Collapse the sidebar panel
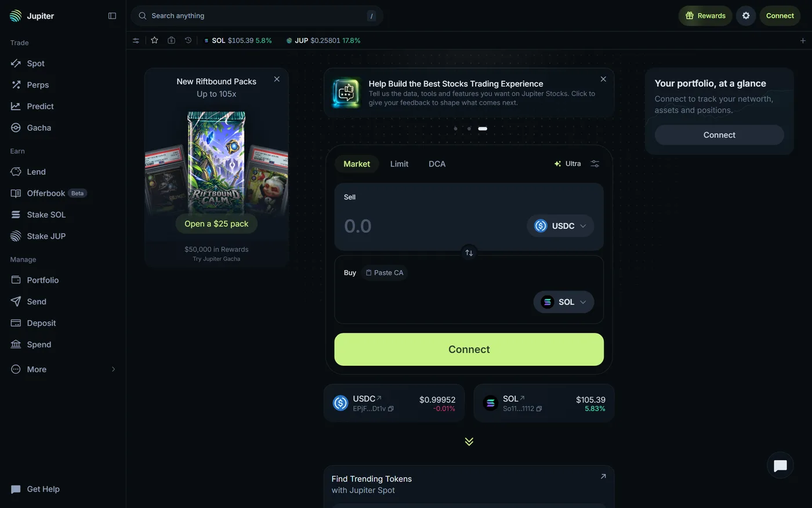812x508 pixels. (112, 16)
